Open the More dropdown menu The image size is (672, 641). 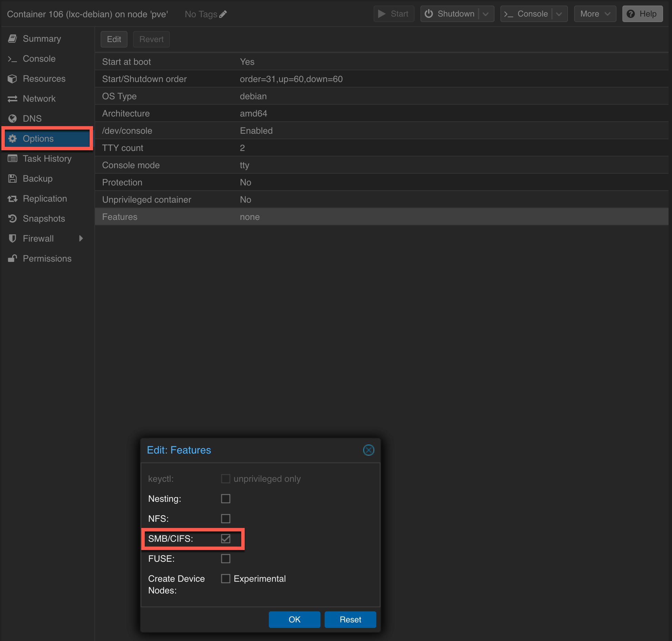tap(595, 14)
